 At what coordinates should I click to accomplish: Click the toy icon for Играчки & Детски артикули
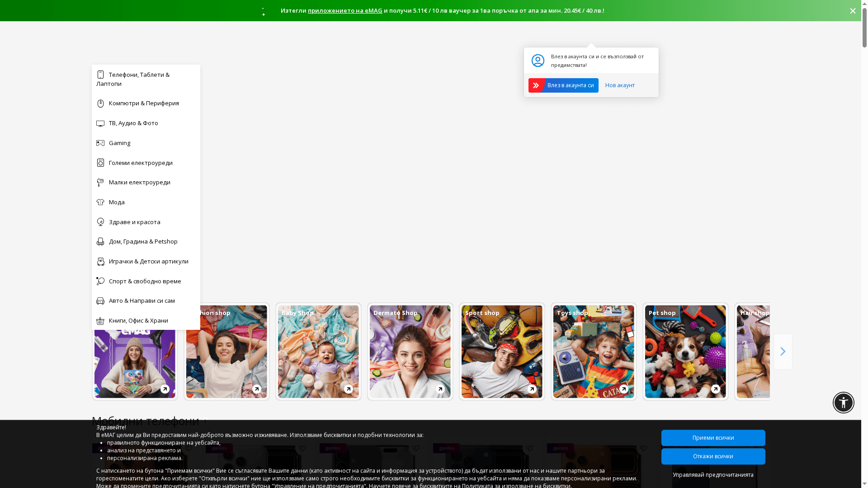[x=100, y=262]
